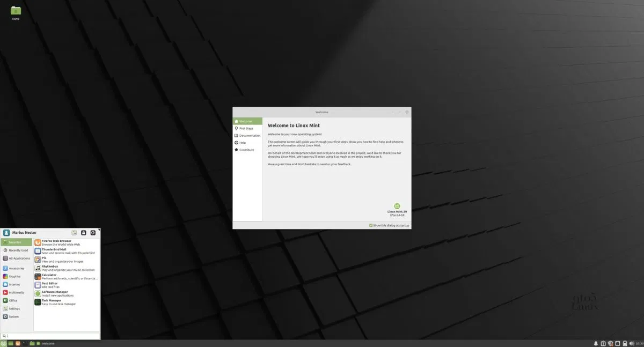Screen dimensions: 644x347
Task: Open the clipboard manager tray icon
Action: [603, 343]
